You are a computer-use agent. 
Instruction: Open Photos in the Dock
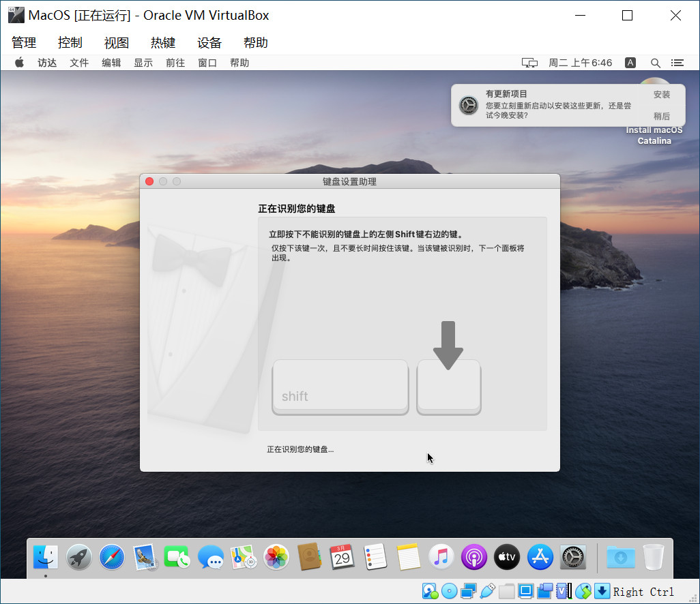coord(276,557)
